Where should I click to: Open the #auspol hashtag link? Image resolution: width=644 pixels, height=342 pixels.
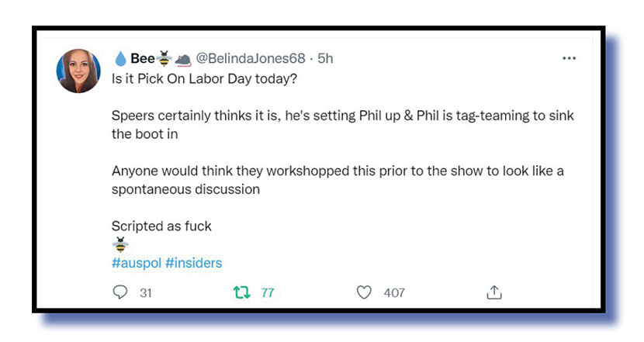click(137, 263)
